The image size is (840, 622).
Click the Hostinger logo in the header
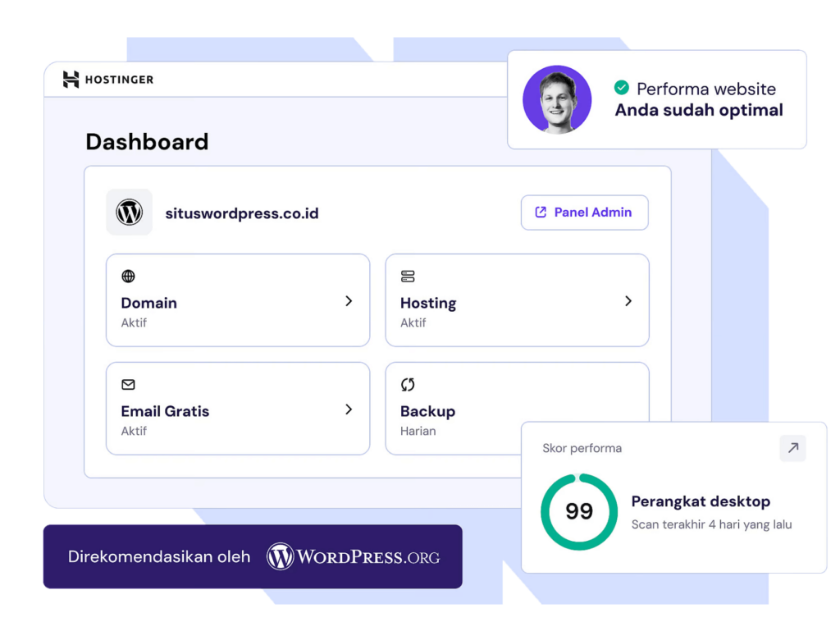coord(107,79)
